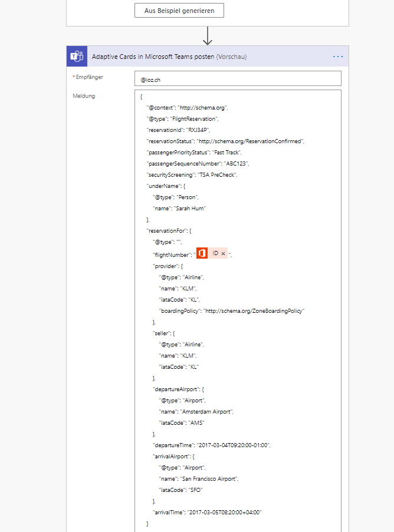Click the Meldung field label
The image size is (394, 532).
point(84,96)
